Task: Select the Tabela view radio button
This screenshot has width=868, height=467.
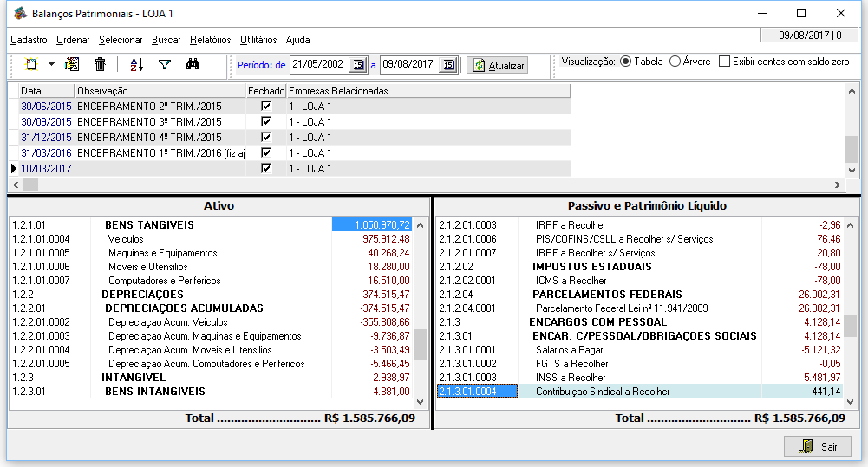Action: point(626,62)
